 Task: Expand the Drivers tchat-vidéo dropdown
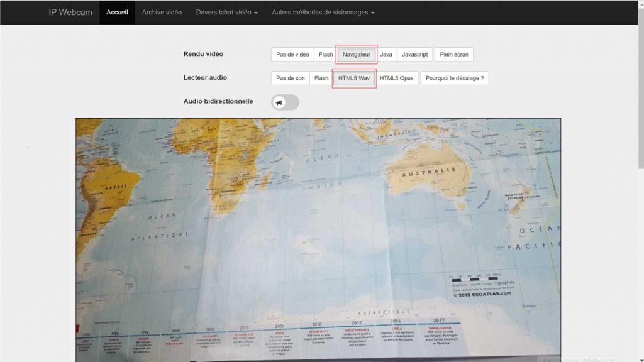tap(226, 13)
